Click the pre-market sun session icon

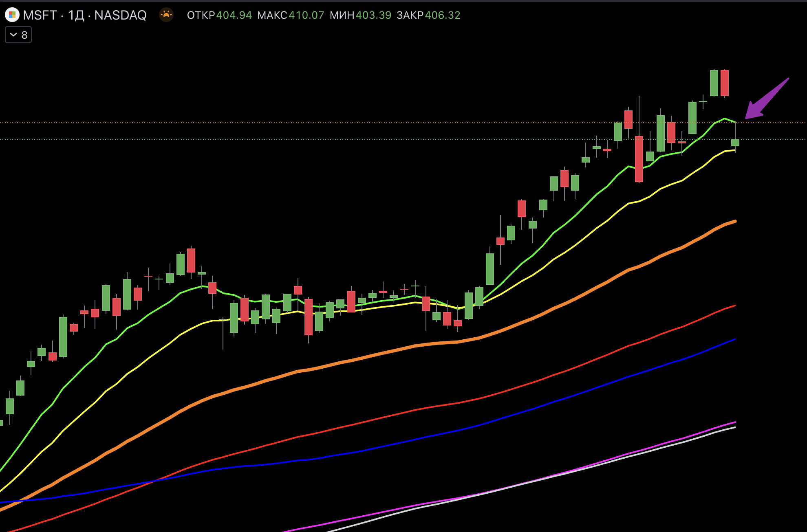tap(166, 15)
